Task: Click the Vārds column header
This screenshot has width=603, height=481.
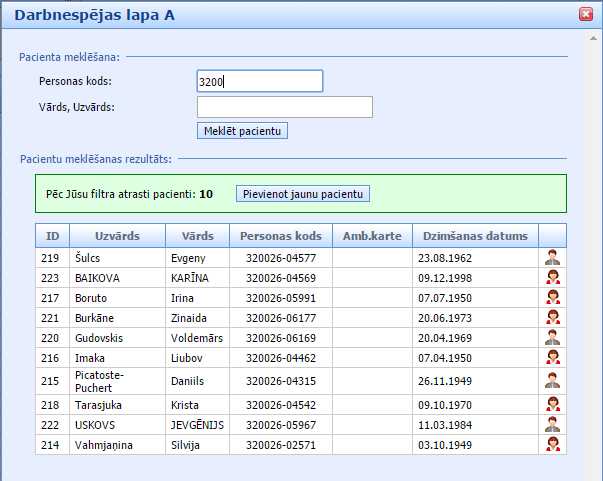Action: coord(197,236)
